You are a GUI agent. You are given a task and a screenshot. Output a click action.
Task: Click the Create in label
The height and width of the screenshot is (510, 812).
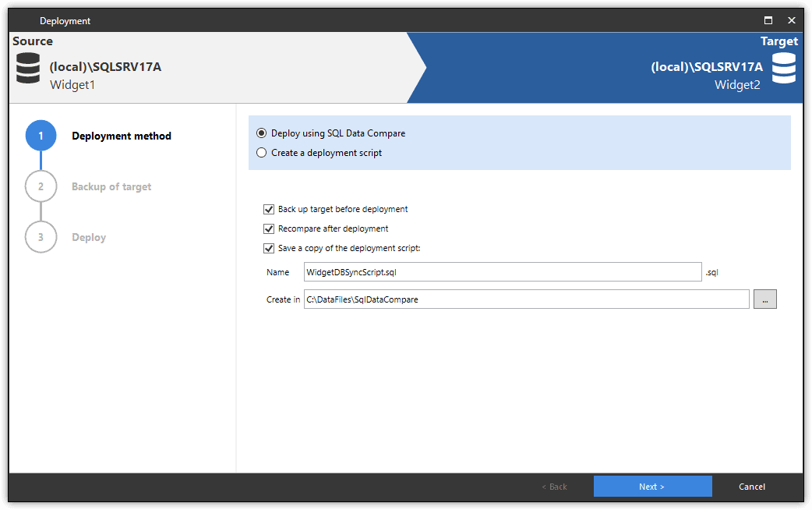tap(283, 299)
